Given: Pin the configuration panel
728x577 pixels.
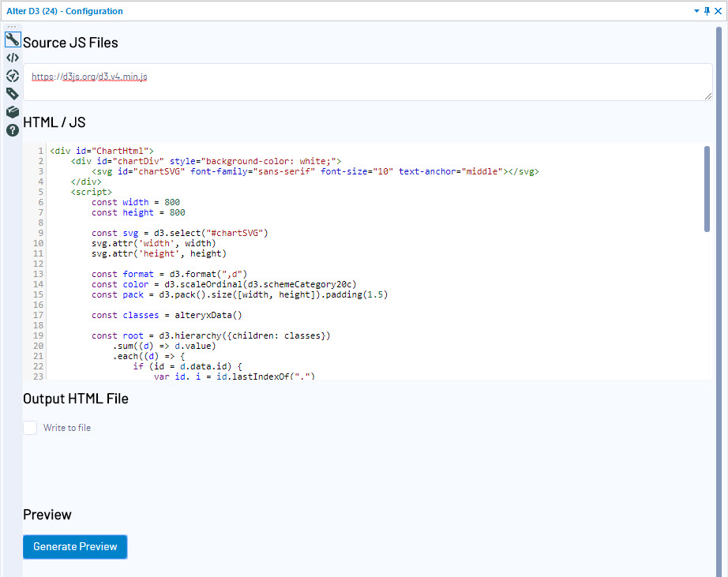Looking at the screenshot, I should [708, 11].
